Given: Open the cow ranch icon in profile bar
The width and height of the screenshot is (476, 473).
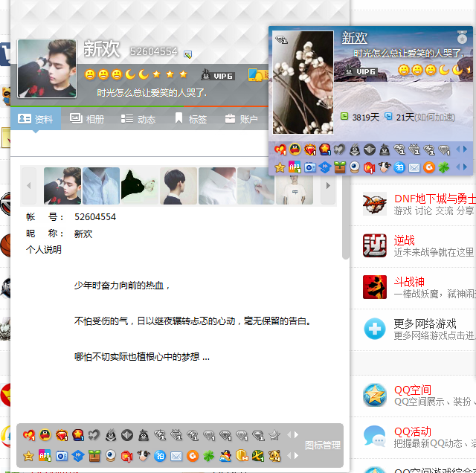Looking at the screenshot, I should [x=144, y=455].
